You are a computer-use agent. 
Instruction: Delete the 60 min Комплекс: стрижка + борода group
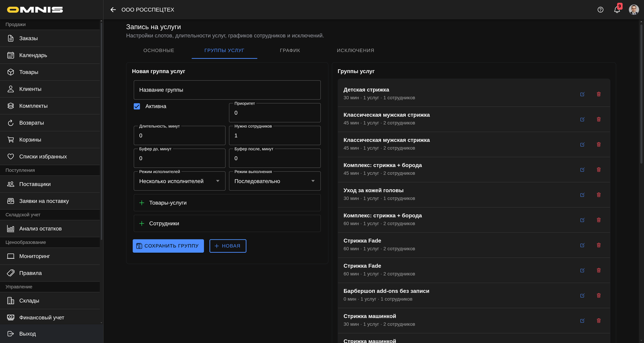599,220
